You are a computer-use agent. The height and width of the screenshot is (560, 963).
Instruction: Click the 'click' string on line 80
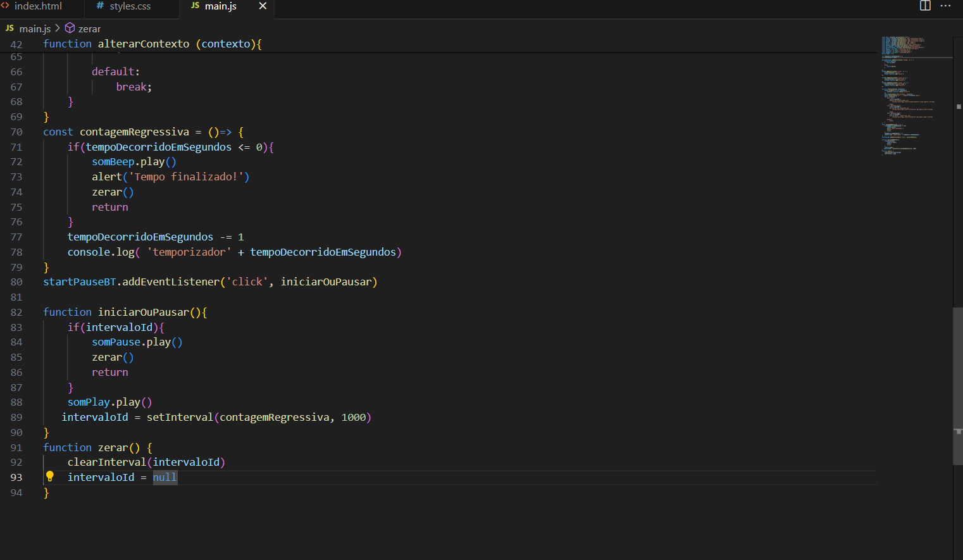pyautogui.click(x=247, y=282)
